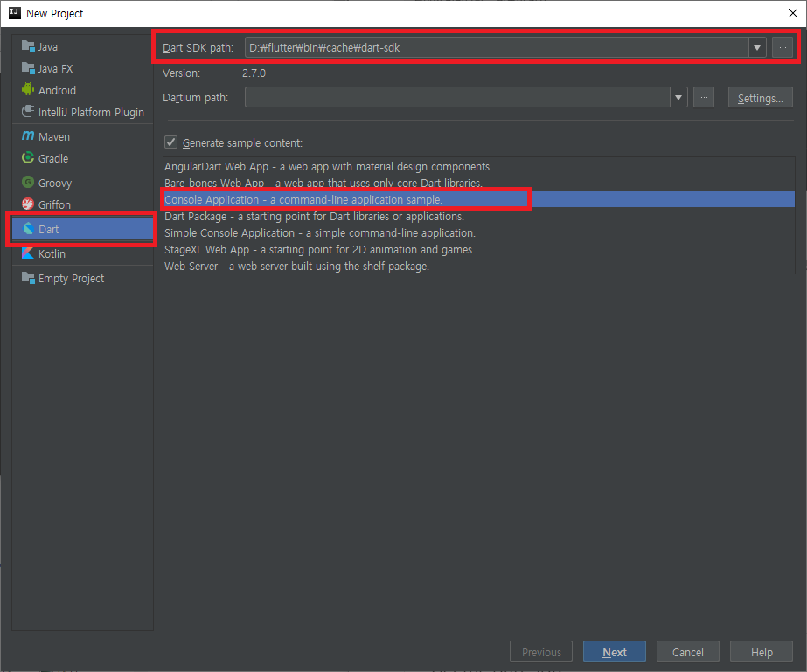Click the Groovy label

[x=54, y=184]
